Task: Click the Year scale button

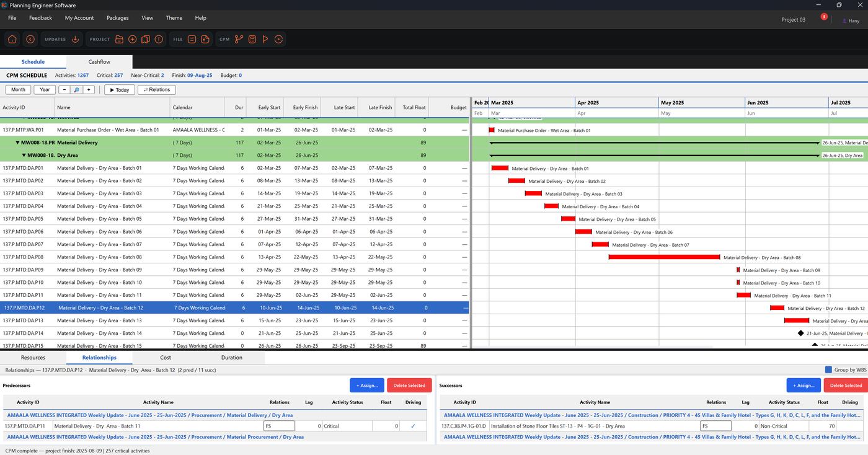Action: (45, 90)
